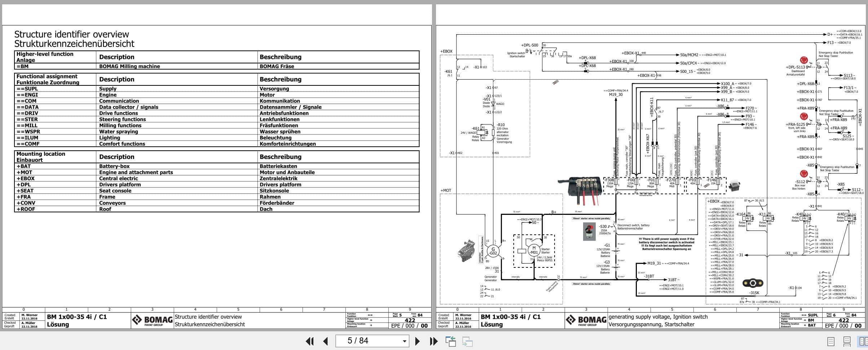Click the red emergency stop DPL-S113 symbol

tap(804, 60)
